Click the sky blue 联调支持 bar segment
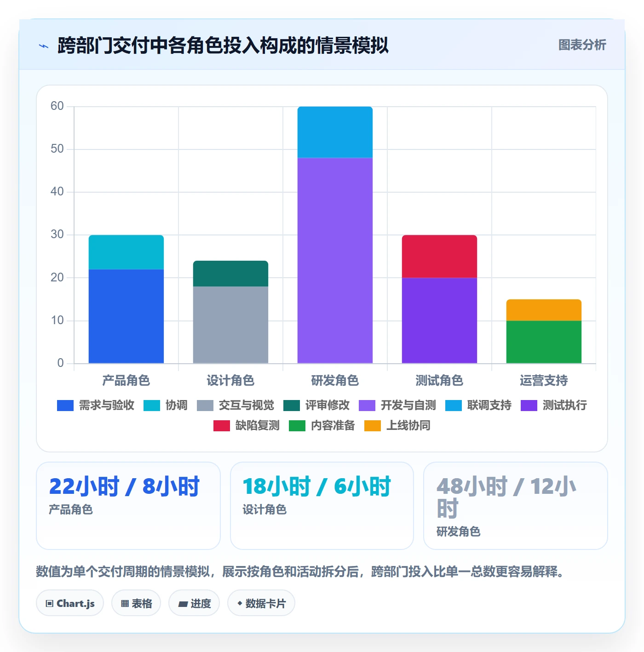The image size is (644, 652). pyautogui.click(x=335, y=132)
